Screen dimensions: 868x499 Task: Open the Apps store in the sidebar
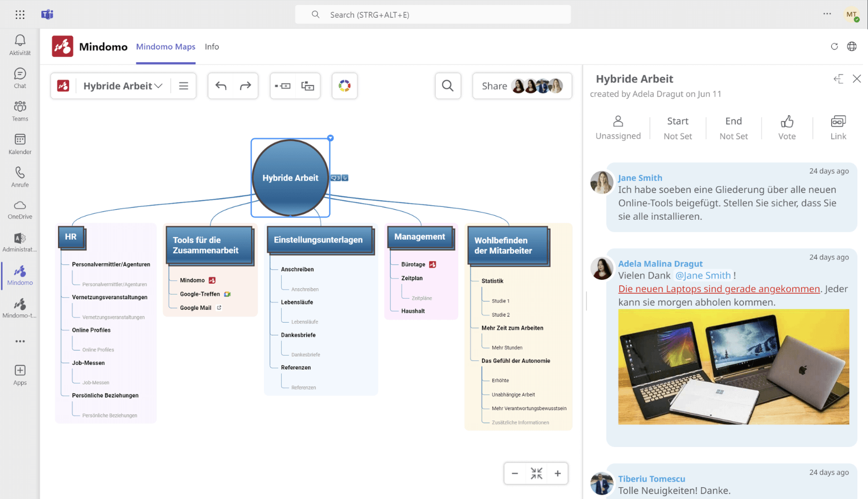point(20,374)
